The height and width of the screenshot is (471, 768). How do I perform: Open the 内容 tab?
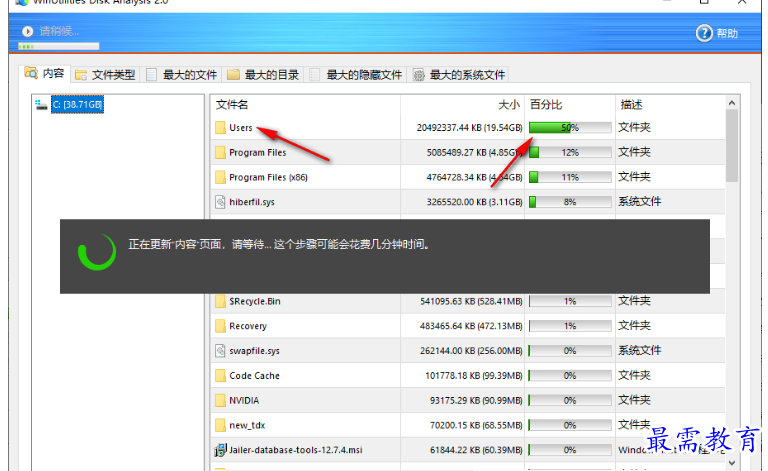45,73
